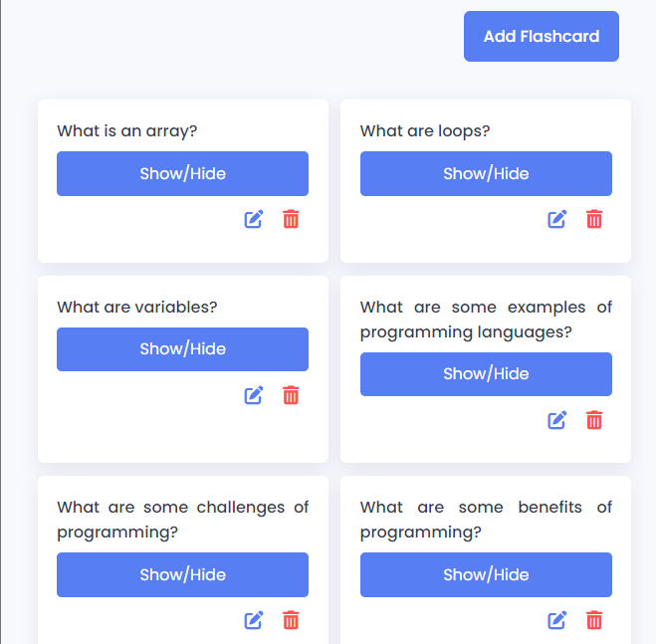Edit the 'What are loops?' flashcard
The width and height of the screenshot is (656, 644).
556,219
